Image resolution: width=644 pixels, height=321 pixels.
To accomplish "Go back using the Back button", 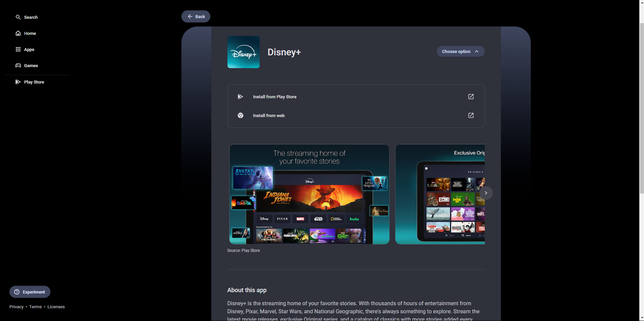I will [x=196, y=16].
